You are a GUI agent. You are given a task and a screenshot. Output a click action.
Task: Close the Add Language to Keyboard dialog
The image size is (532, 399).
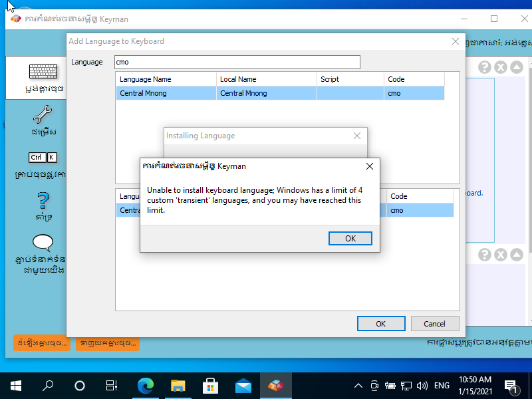coord(456,41)
